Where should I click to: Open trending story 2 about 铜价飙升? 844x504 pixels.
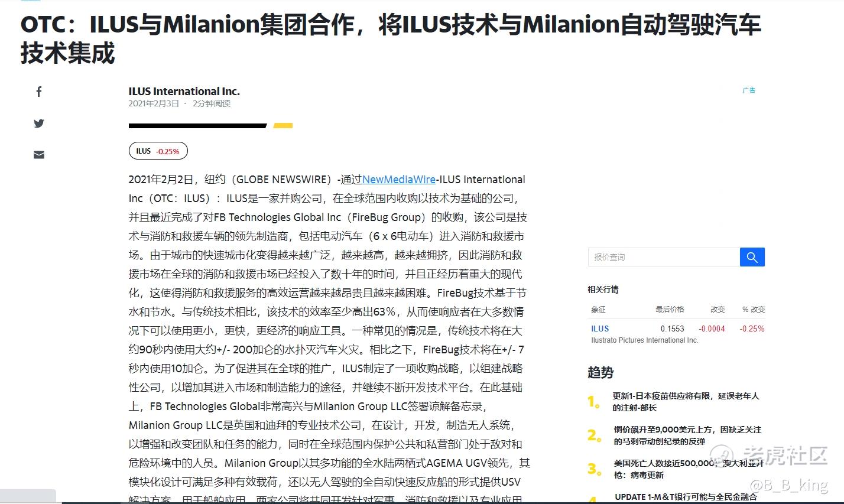[x=687, y=435]
